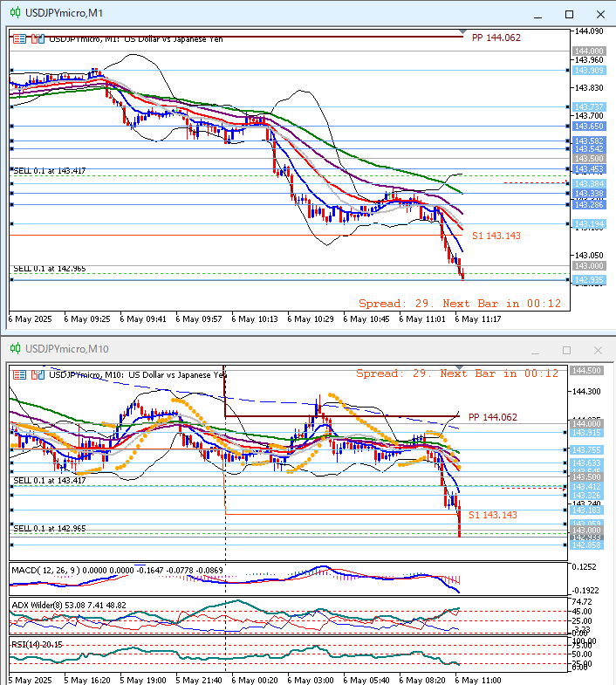616x685 pixels.
Task: Click the 143.633 price label on M10 price scale
Action: [586, 463]
